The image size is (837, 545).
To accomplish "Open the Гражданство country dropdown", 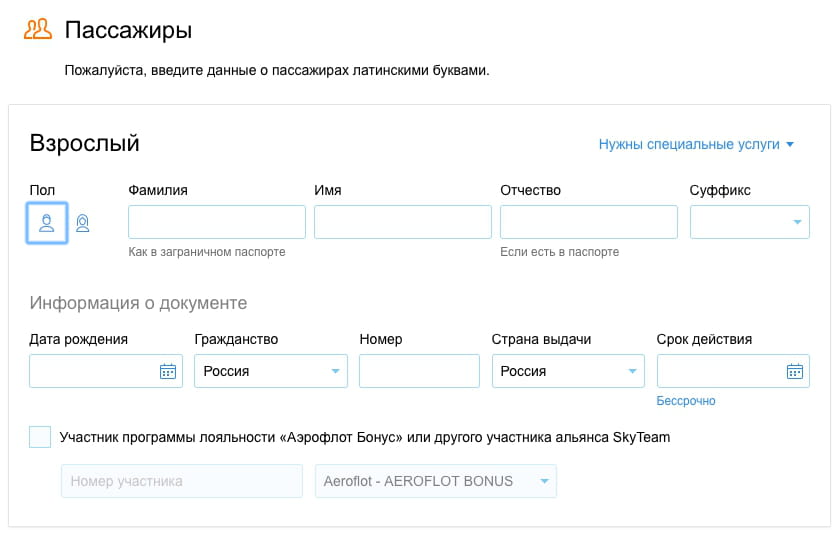I will [x=270, y=371].
